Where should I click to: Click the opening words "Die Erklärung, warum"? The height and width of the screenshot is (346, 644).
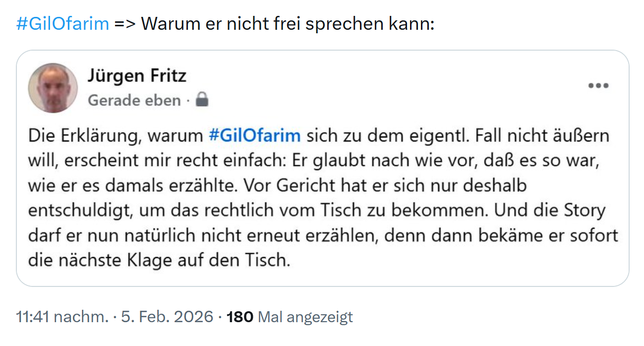pos(116,136)
